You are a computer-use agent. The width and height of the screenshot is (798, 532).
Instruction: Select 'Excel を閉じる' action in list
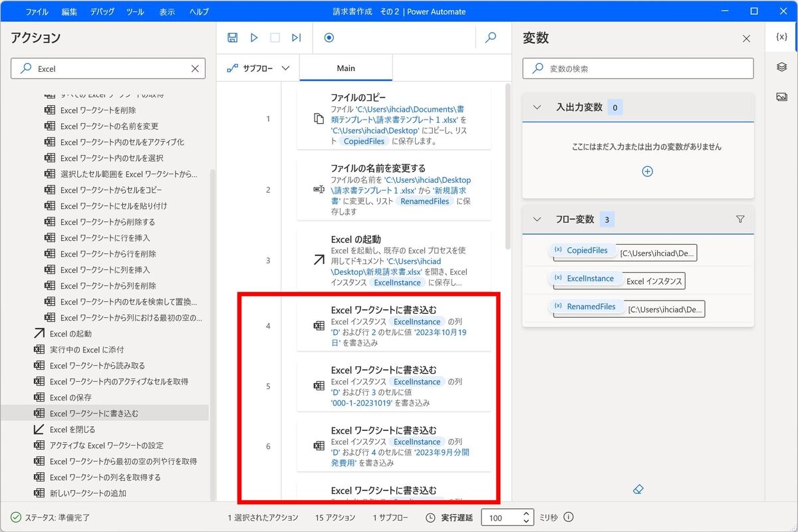point(72,430)
